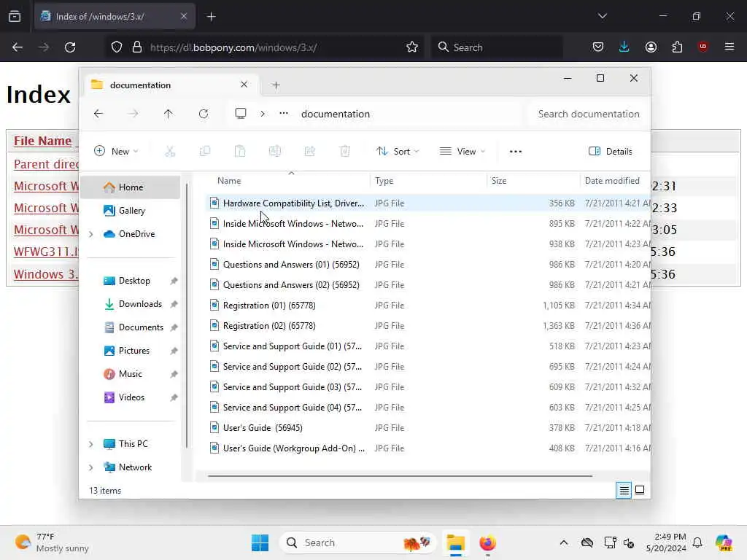Open Firefox account icon
This screenshot has height=560, width=747.
coord(651,47)
